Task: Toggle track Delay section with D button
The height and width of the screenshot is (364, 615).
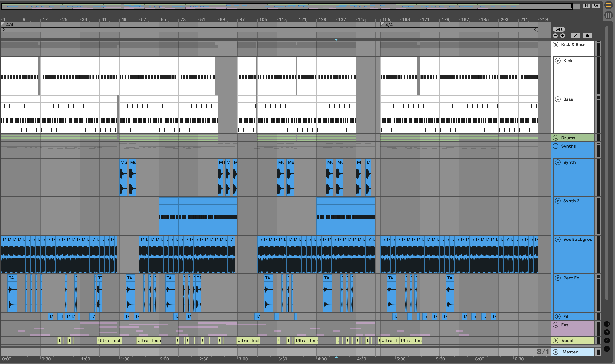Action: click(607, 349)
